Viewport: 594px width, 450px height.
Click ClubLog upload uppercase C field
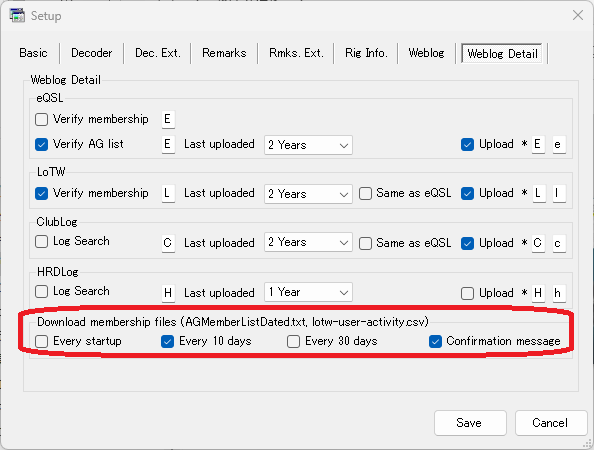(538, 243)
